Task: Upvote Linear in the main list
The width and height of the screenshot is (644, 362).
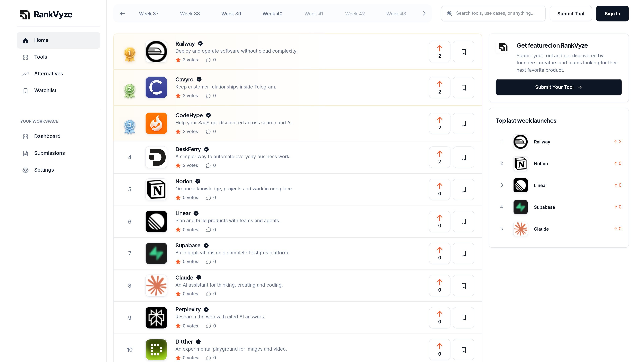Action: click(x=440, y=221)
